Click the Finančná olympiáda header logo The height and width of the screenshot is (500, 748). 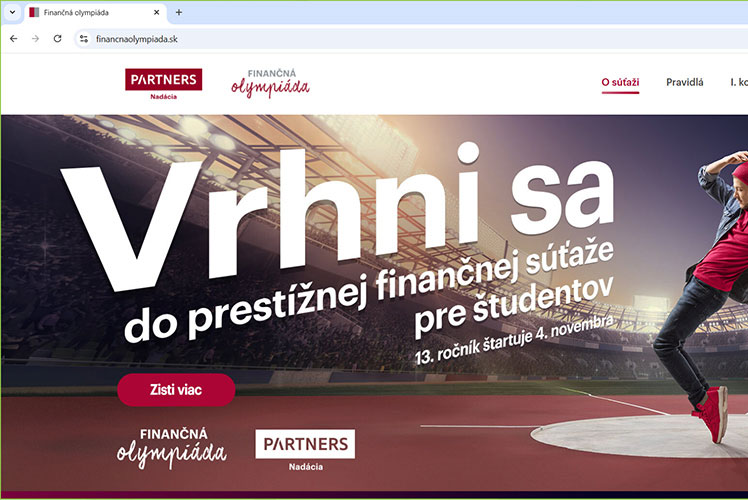pos(270,83)
